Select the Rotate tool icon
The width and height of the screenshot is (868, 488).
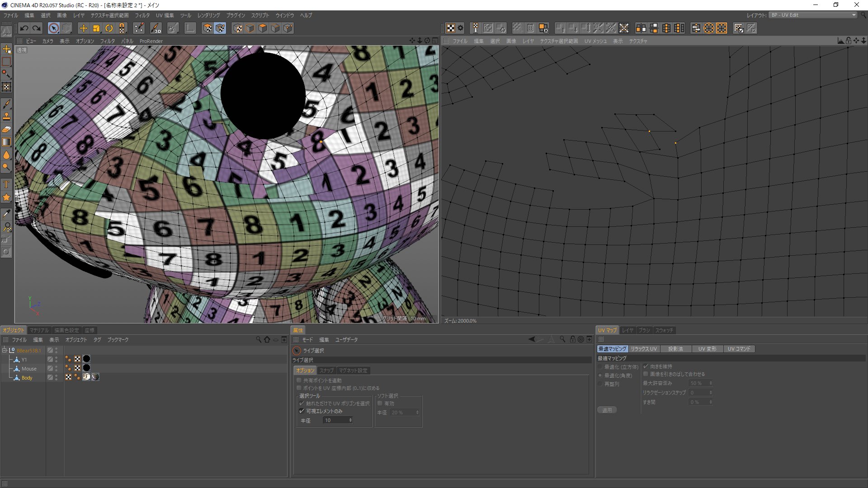[109, 28]
